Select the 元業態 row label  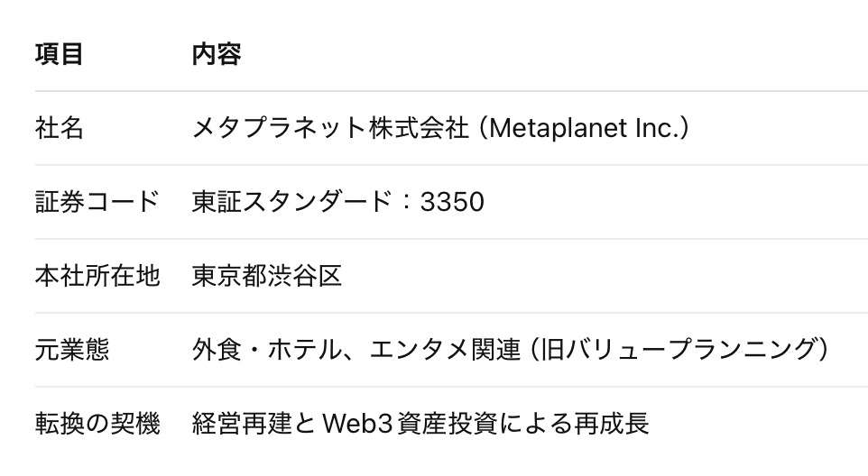[x=72, y=350]
